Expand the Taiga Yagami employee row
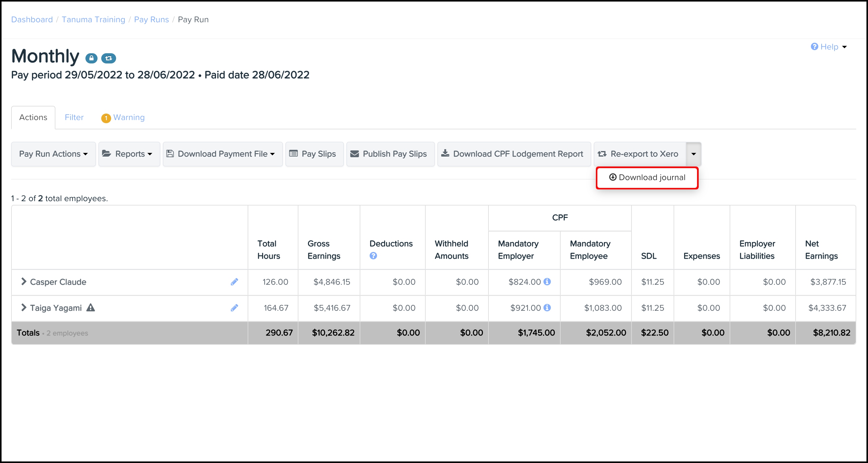 click(x=24, y=307)
